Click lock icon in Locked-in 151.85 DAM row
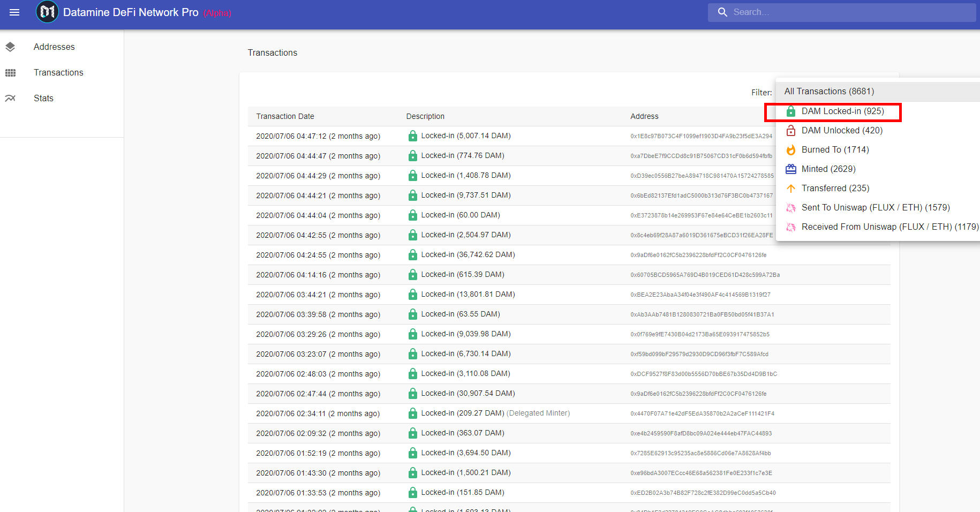The image size is (980, 512). pyautogui.click(x=413, y=493)
